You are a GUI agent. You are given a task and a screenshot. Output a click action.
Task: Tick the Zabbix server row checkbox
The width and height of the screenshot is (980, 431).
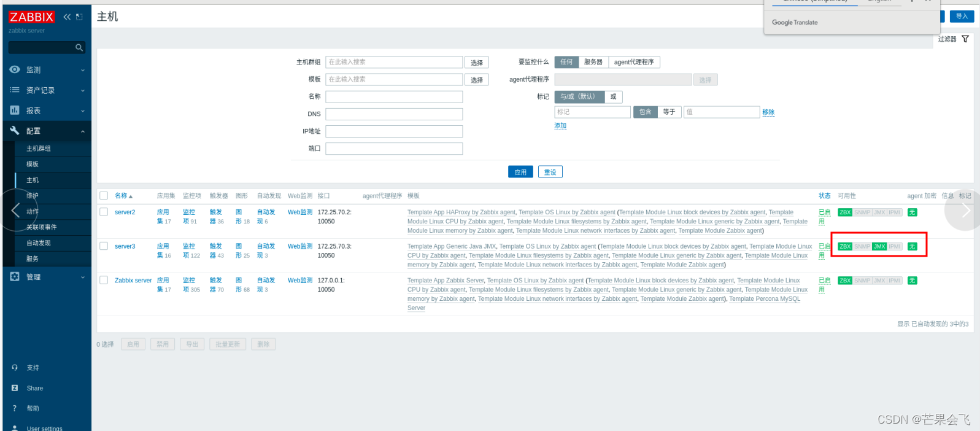[x=104, y=280]
